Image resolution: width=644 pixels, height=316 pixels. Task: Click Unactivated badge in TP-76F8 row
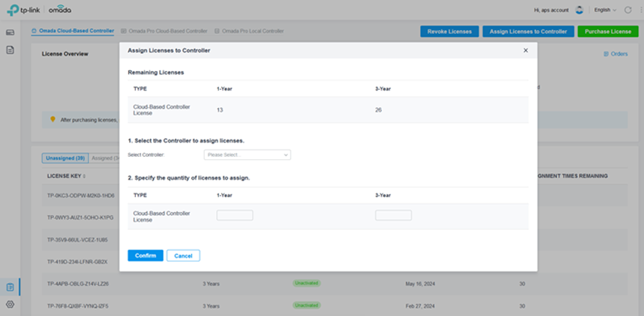coord(307,305)
